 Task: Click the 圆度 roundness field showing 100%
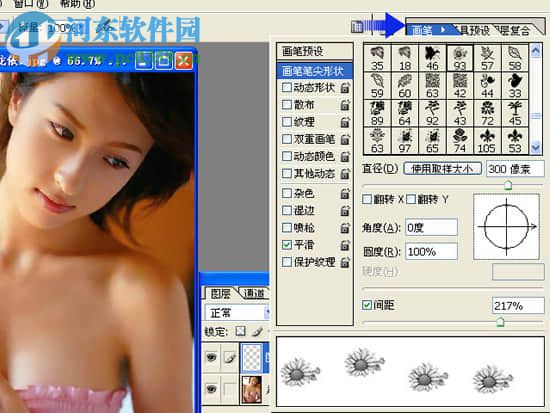coord(431,252)
